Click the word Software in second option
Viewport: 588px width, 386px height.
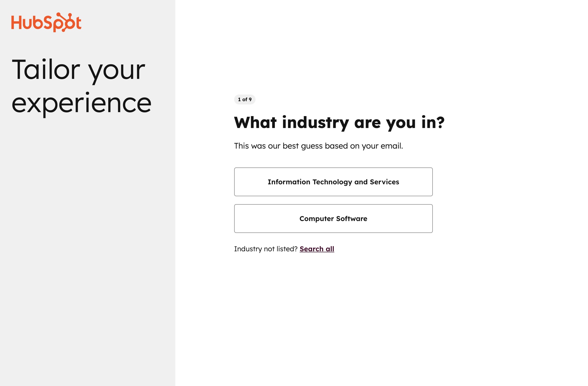click(351, 219)
